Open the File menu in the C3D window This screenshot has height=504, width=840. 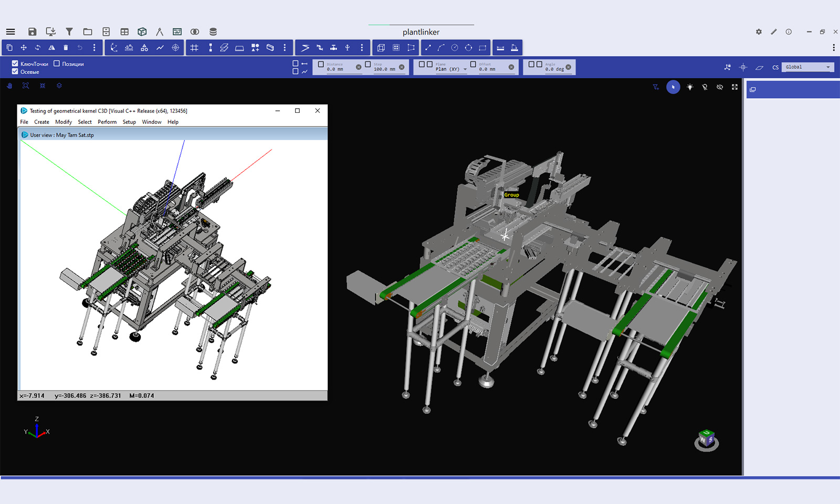(24, 122)
